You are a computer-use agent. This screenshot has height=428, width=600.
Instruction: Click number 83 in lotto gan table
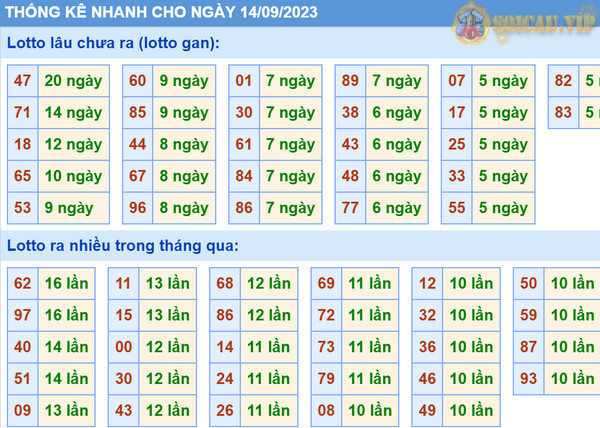[x=563, y=112]
